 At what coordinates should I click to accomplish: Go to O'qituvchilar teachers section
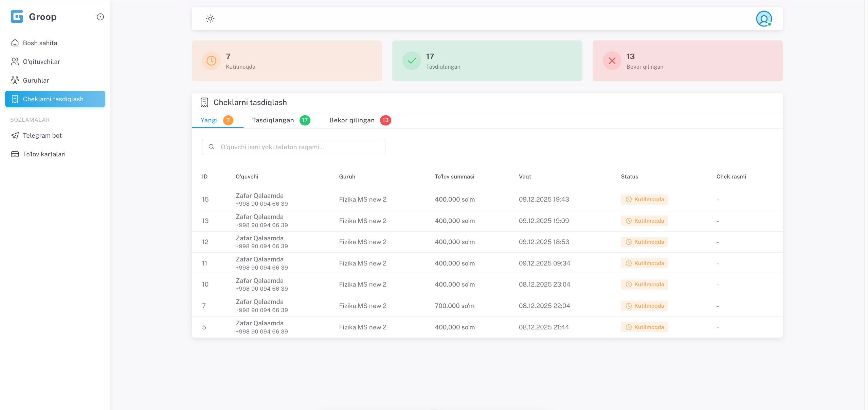click(x=41, y=62)
